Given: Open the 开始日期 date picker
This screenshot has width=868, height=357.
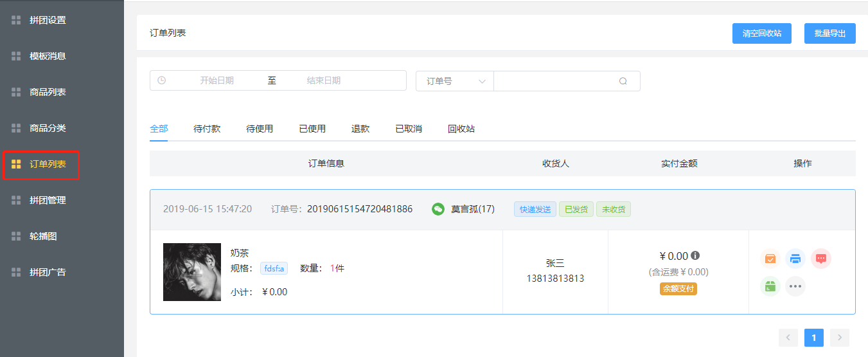Looking at the screenshot, I should (x=217, y=80).
